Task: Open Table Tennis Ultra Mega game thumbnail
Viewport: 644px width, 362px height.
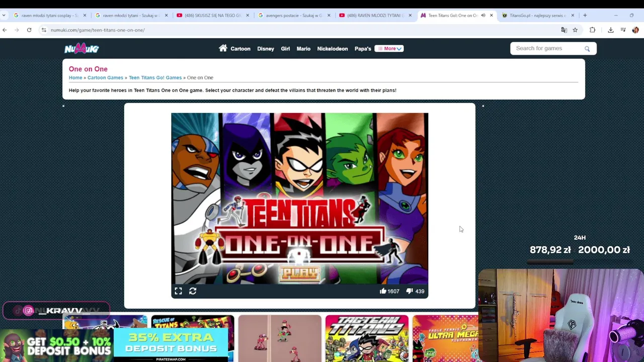Action: point(445,338)
